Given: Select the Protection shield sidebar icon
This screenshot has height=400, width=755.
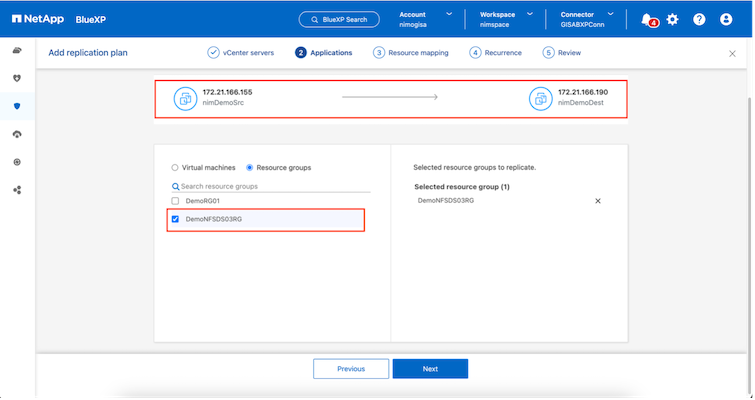Looking at the screenshot, I should pos(17,106).
